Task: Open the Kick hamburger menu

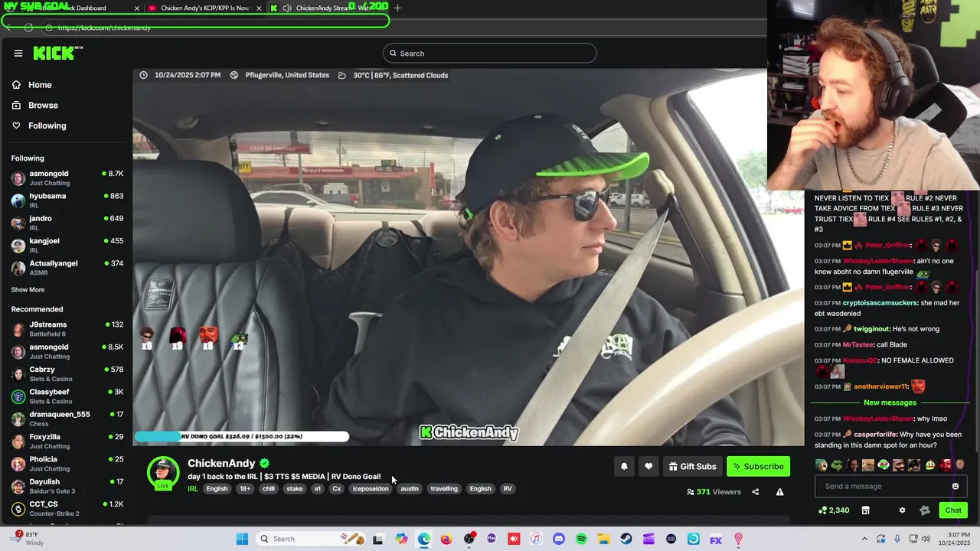Action: pyautogui.click(x=18, y=53)
